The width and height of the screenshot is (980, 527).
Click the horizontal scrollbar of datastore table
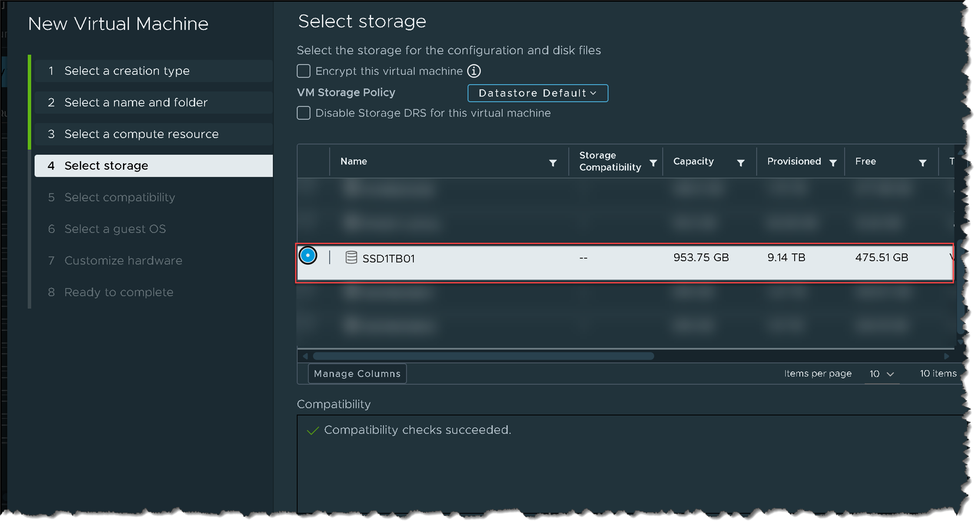[x=483, y=356]
